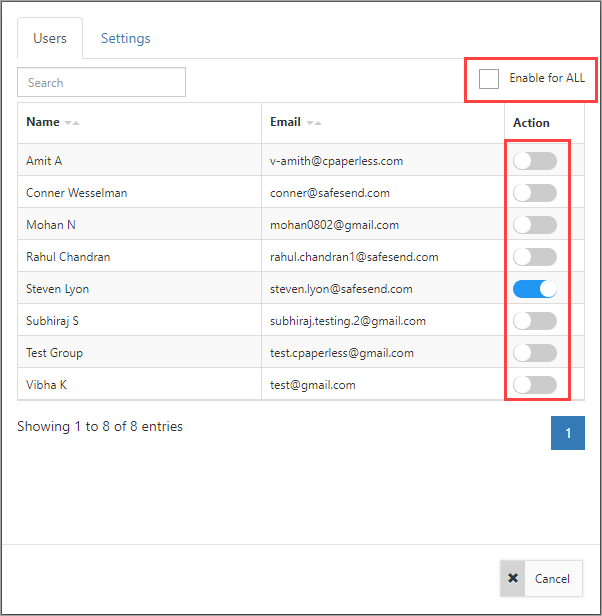The image size is (602, 616).
Task: Sort by Email column arrows
Action: [314, 123]
